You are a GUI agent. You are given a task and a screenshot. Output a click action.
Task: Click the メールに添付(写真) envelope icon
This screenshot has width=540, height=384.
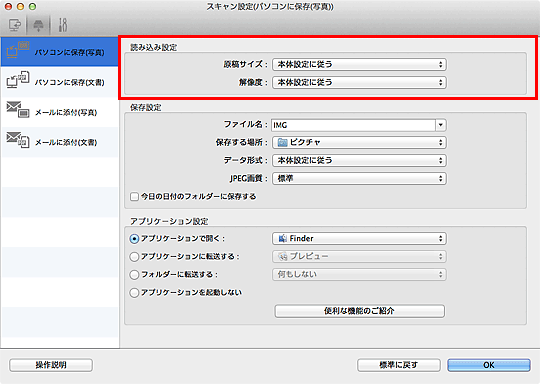pos(18,110)
